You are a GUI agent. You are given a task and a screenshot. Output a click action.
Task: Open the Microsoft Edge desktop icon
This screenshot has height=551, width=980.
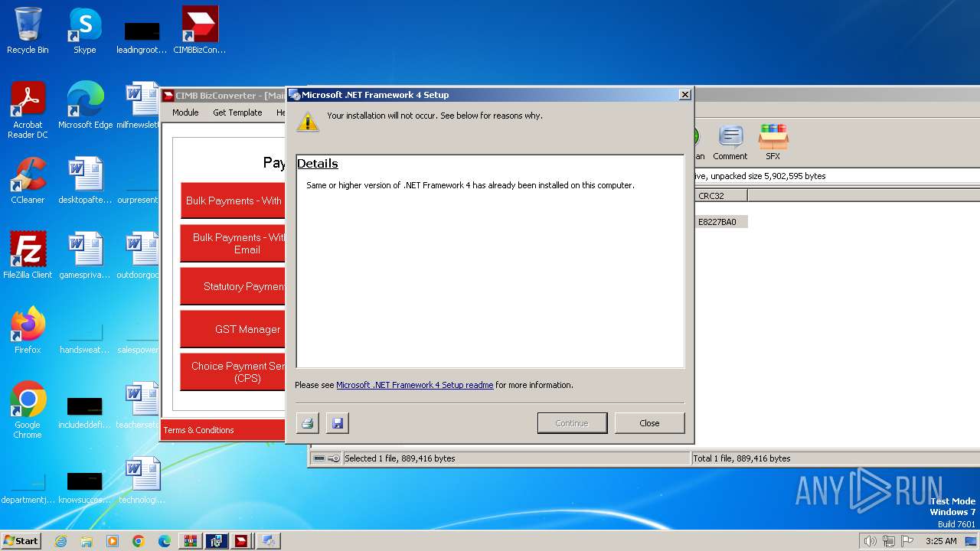click(85, 106)
